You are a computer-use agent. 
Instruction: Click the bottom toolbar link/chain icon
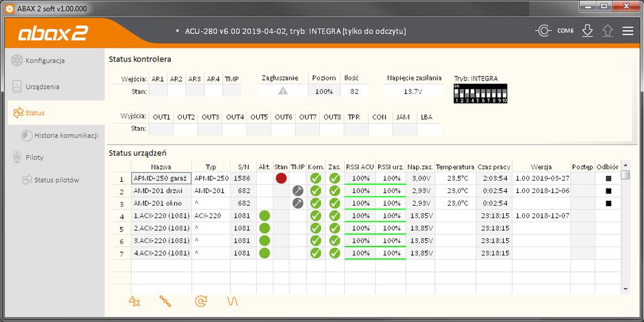165,301
